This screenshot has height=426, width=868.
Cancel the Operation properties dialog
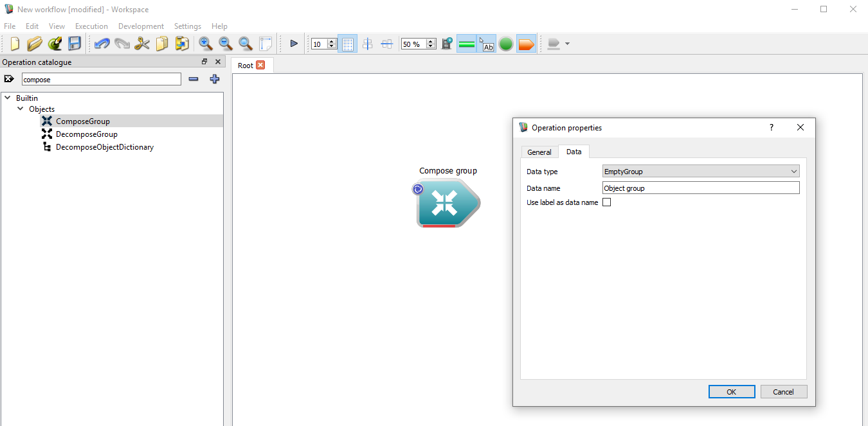783,392
